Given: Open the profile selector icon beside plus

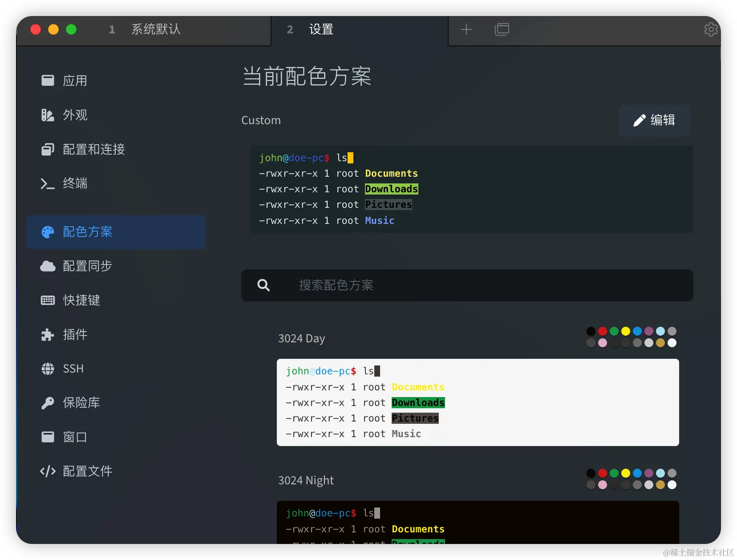Looking at the screenshot, I should point(502,29).
